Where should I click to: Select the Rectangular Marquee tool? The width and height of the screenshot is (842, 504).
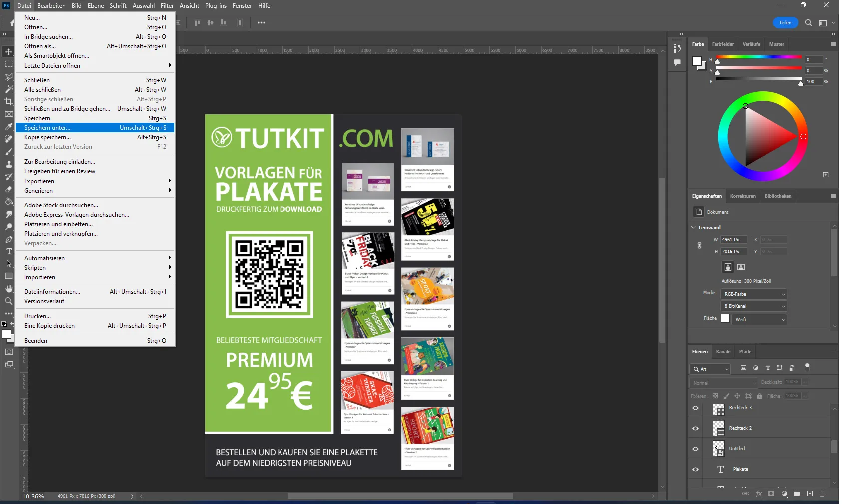(x=9, y=64)
